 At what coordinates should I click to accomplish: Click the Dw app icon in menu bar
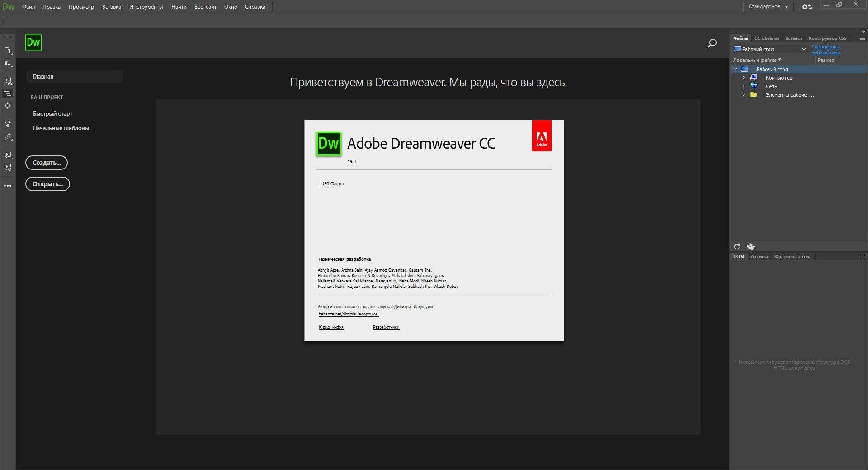[x=8, y=7]
